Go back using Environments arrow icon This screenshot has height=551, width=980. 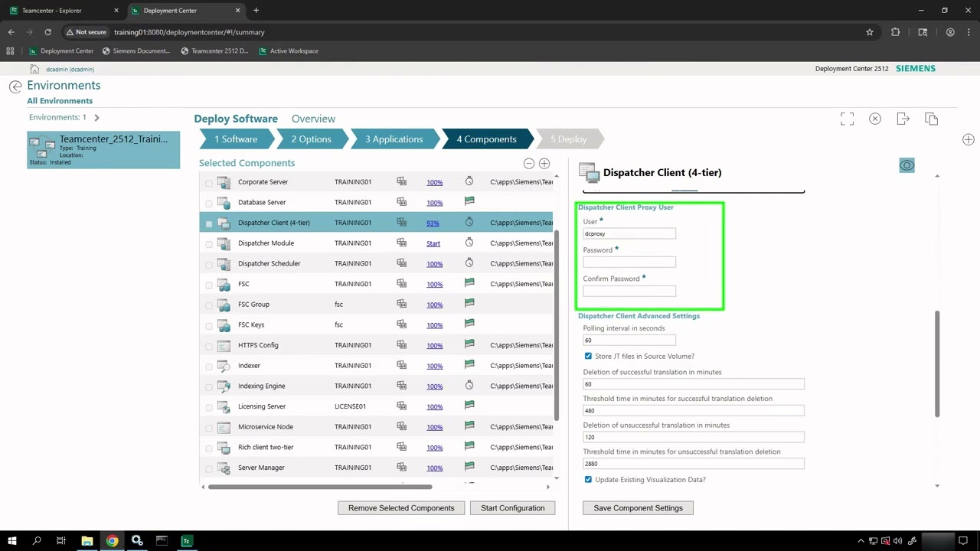click(15, 86)
